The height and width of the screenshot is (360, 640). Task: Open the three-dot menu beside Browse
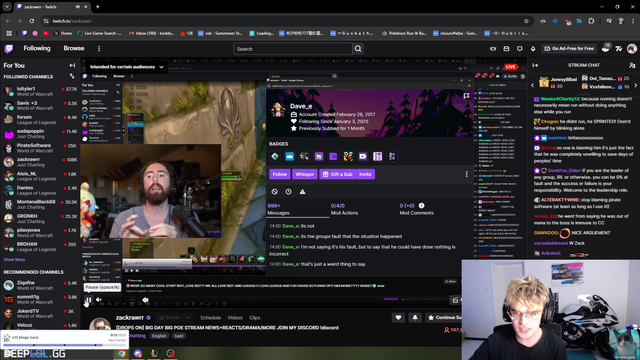coord(99,49)
